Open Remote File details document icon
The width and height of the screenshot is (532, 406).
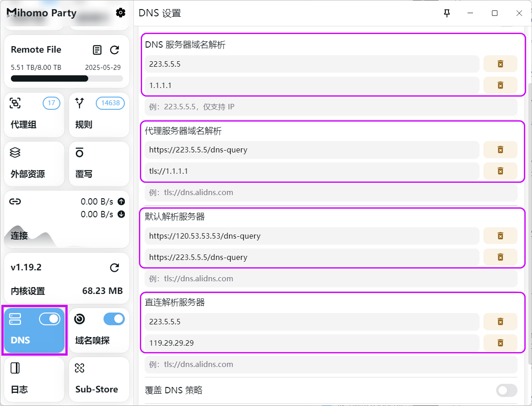click(x=97, y=50)
